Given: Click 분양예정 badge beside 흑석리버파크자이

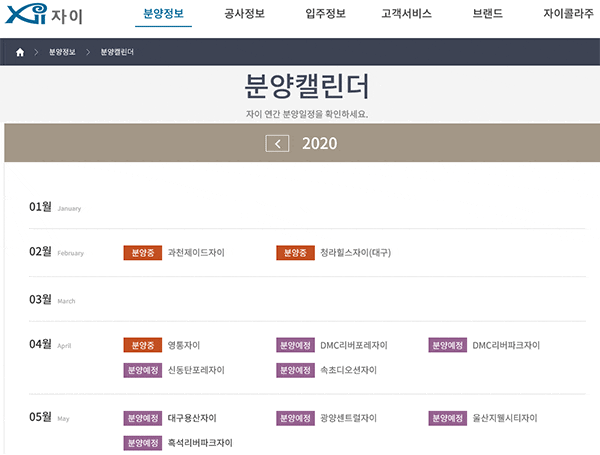Looking at the screenshot, I should 143,443.
